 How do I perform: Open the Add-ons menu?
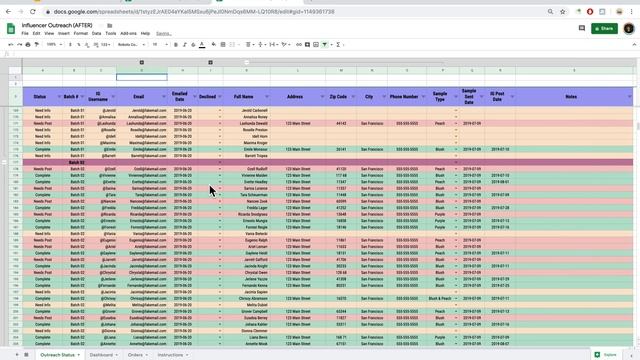[128, 33]
